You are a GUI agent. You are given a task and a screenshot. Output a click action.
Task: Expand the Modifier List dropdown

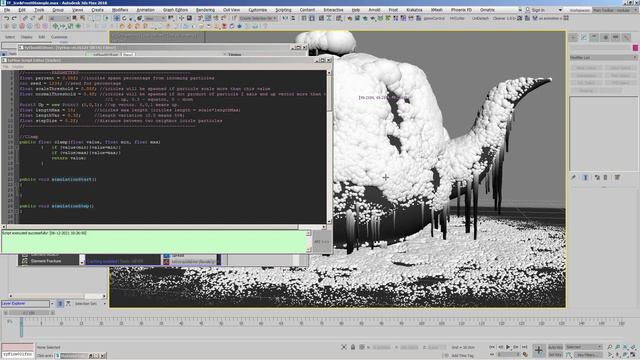[603, 58]
